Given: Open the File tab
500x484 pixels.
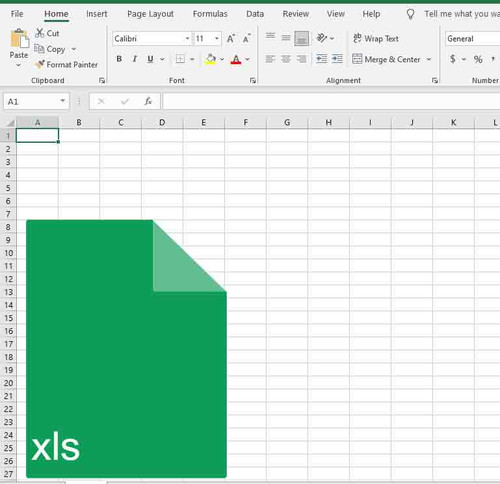Looking at the screenshot, I should click(x=17, y=14).
